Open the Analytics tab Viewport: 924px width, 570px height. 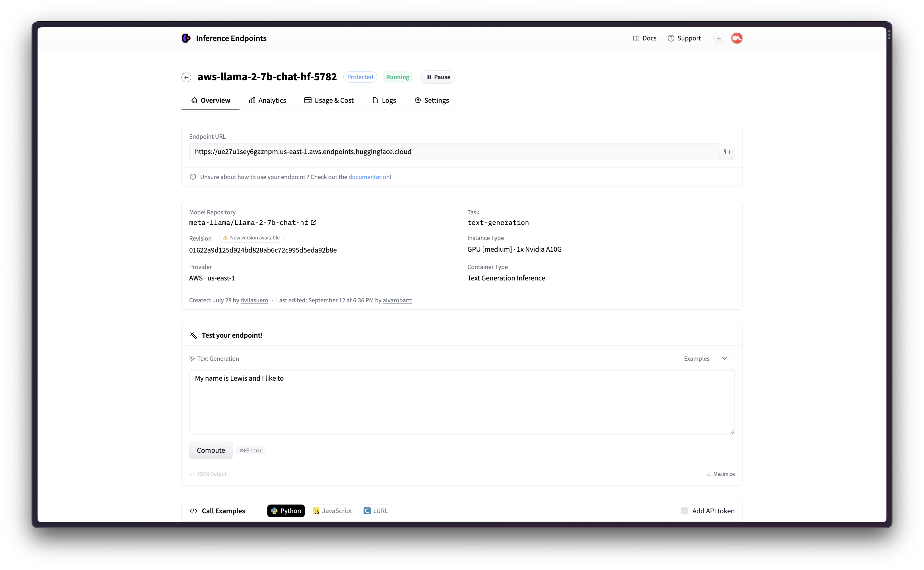click(x=267, y=100)
